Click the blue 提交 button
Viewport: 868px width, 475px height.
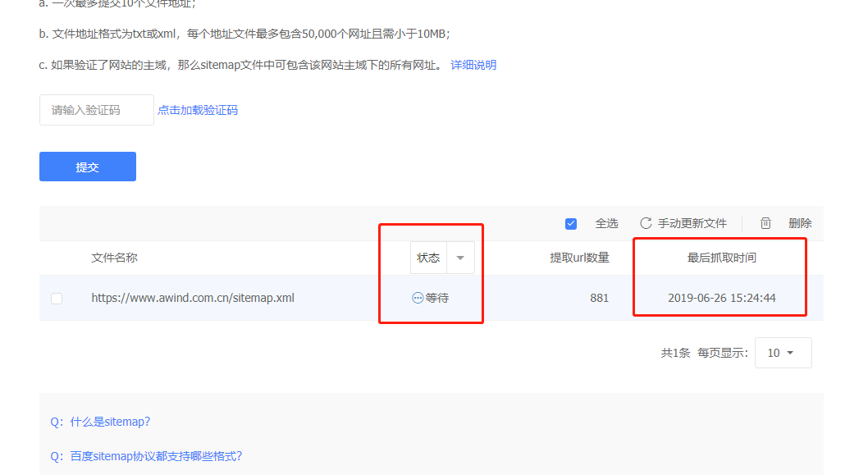coord(88,167)
